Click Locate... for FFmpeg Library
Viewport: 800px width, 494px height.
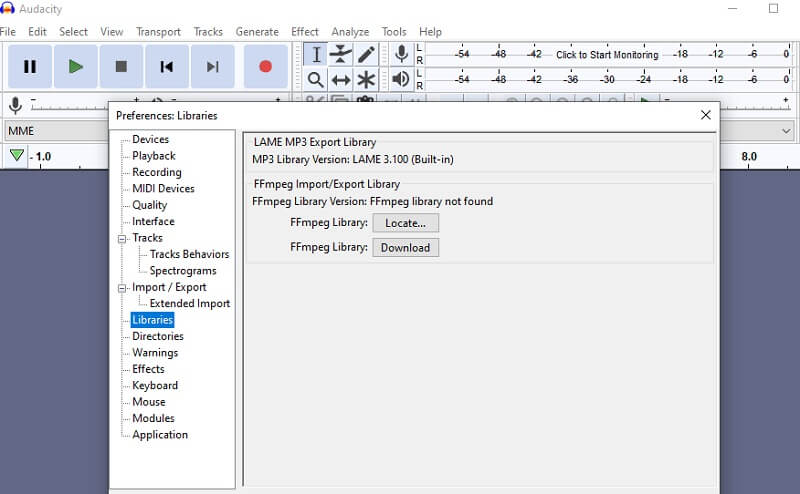[406, 223]
